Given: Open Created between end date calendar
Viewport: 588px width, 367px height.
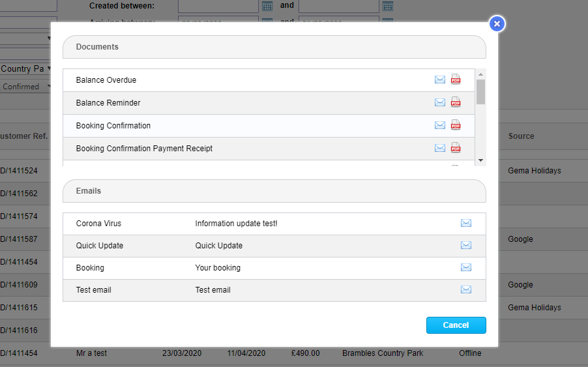Looking at the screenshot, I should coord(388,6).
